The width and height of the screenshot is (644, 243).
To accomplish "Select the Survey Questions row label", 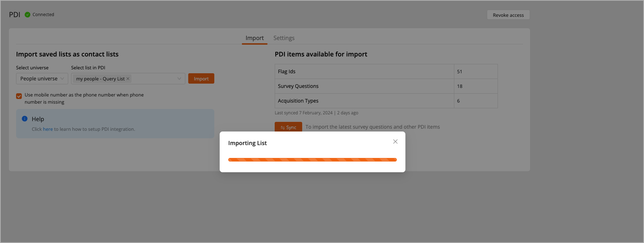I will click(298, 86).
